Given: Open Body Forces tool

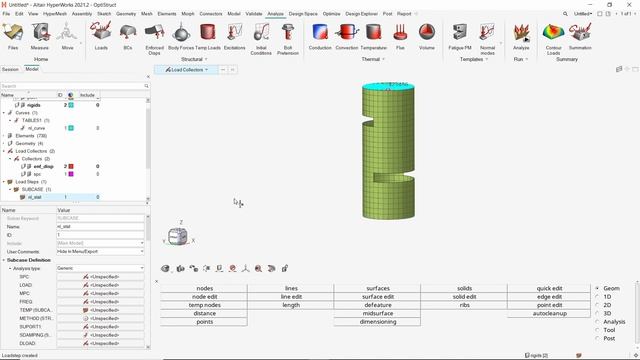Looking at the screenshot, I should (181, 36).
